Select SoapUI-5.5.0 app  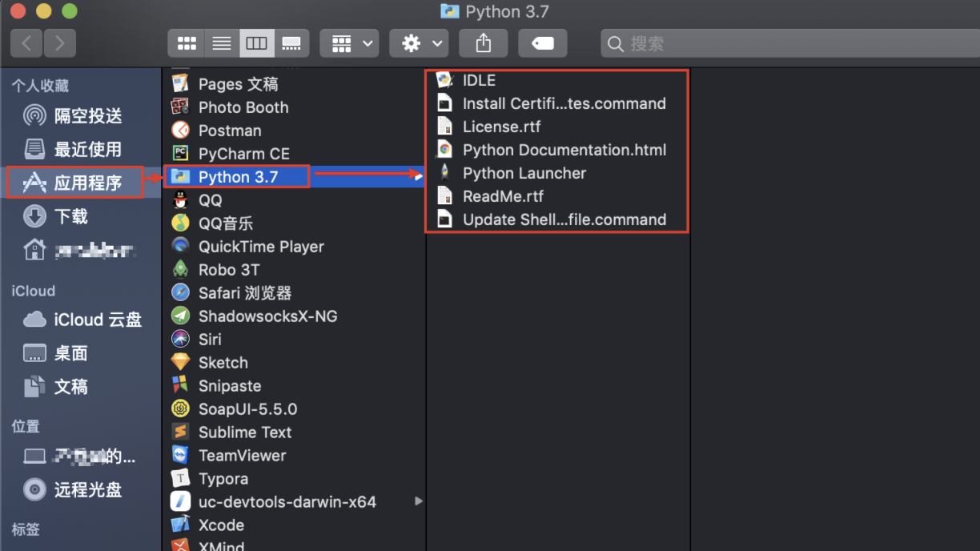[295, 409]
